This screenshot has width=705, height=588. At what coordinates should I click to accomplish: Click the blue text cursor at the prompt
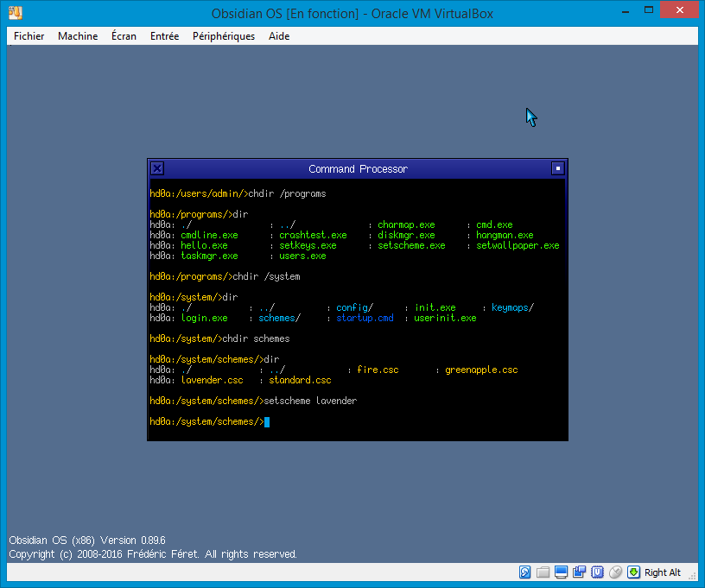267,422
